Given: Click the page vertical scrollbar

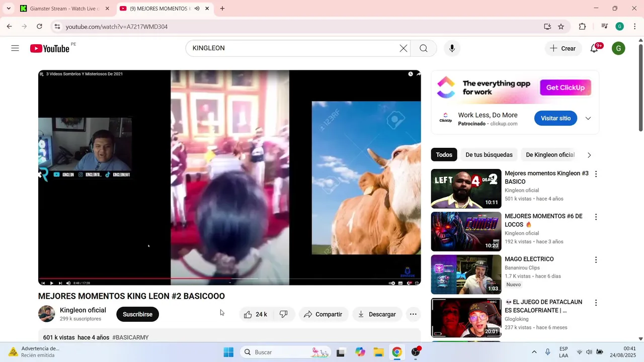Looking at the screenshot, I should tap(640, 88).
